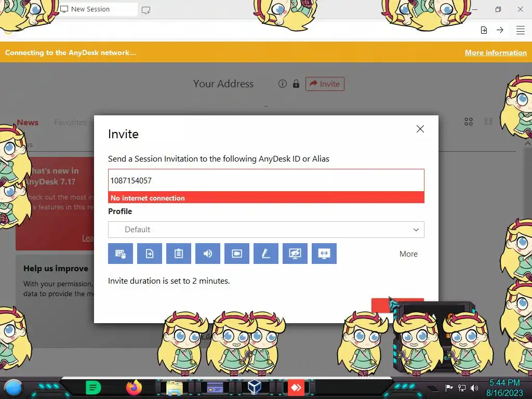Image resolution: width=532 pixels, height=399 pixels.
Task: Toggle sound transmission permission
Action: tap(208, 254)
